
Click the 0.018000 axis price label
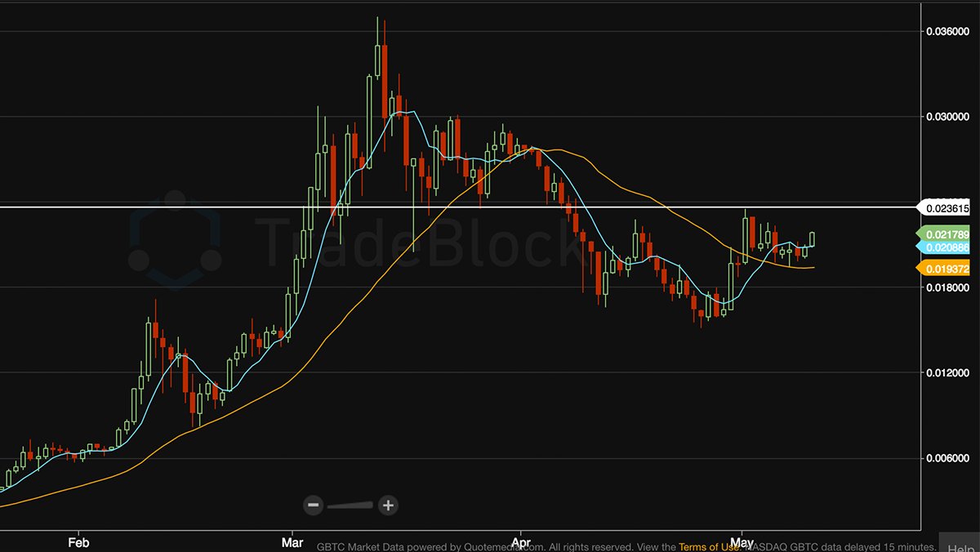(947, 287)
